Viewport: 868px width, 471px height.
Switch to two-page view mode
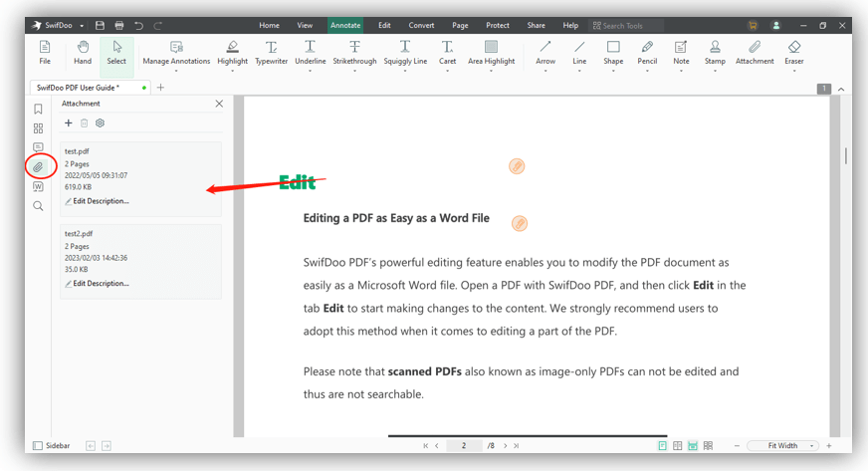tap(677, 445)
